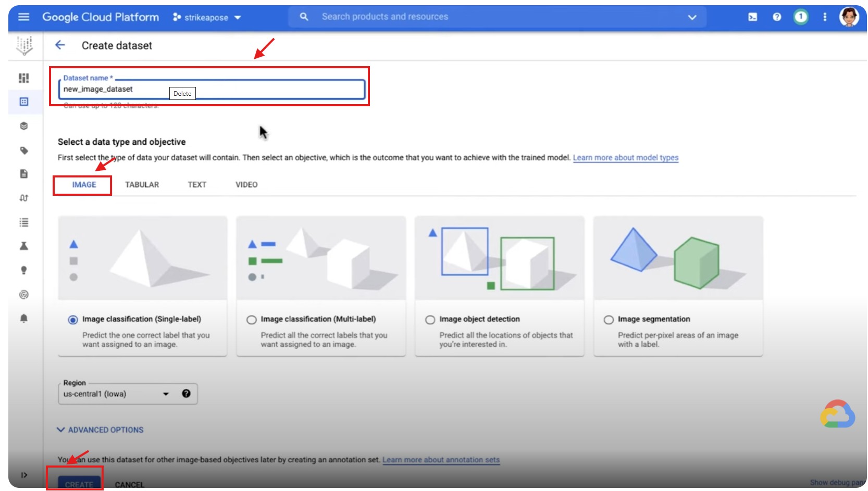
Task: Open the strikeapose project selector dropdown
Action: pos(207,17)
